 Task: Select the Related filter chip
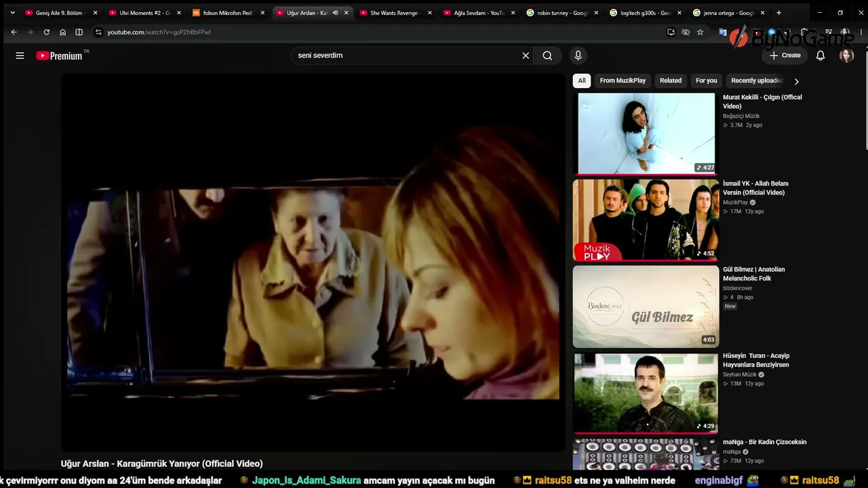click(671, 81)
